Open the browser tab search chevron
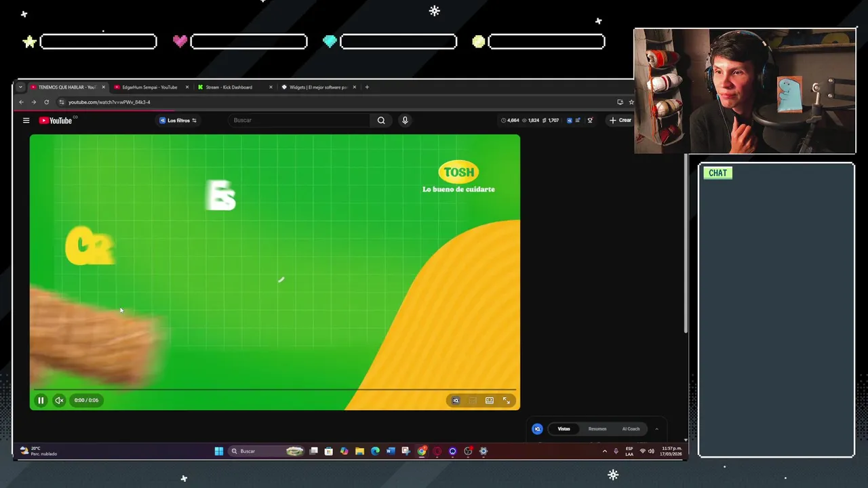The image size is (868, 488). [20, 87]
